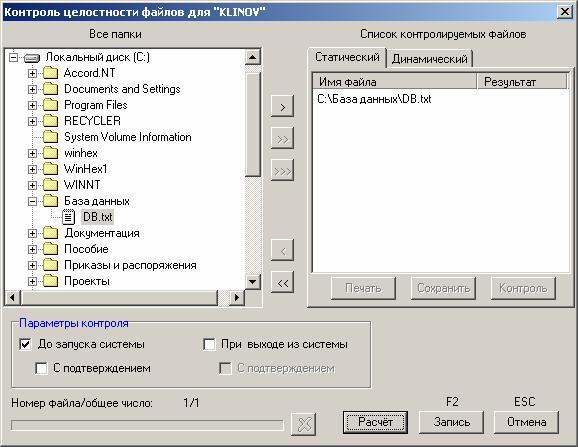
Task: Expand the Приказы и распоряжения node
Action: point(32,265)
